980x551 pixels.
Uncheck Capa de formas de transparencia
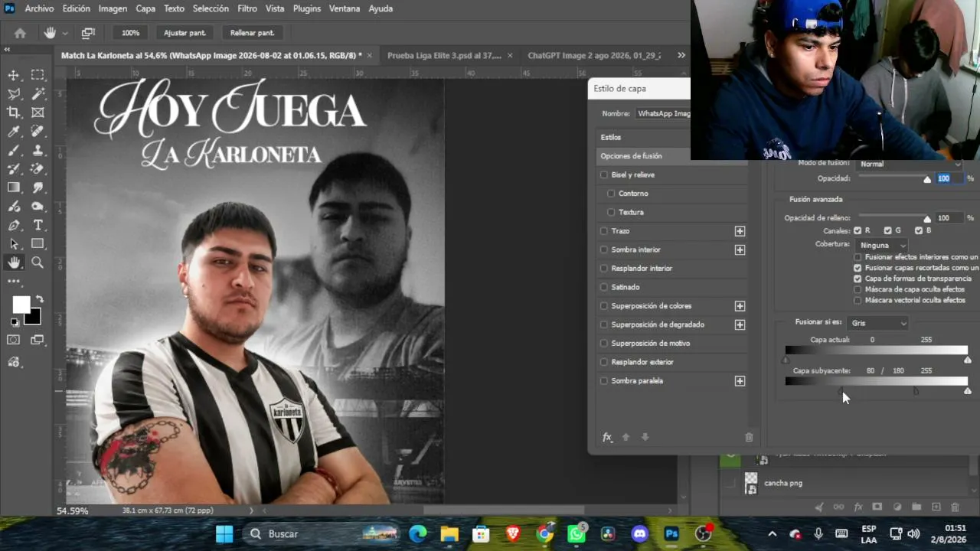click(x=857, y=279)
